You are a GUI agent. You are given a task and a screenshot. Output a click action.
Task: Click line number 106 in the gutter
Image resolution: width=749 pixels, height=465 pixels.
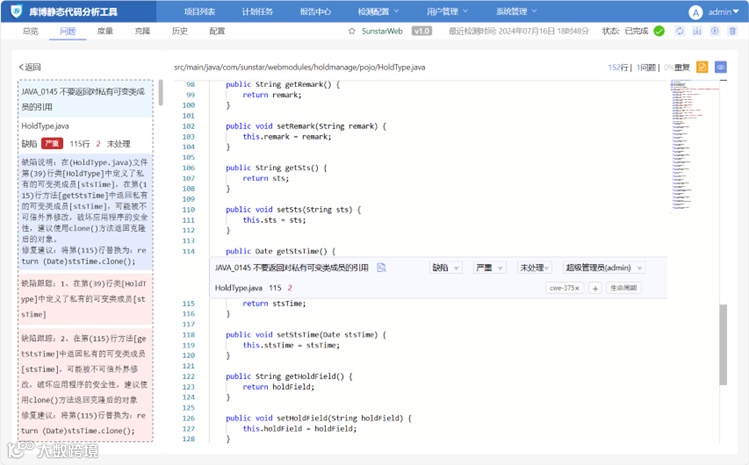[189, 168]
